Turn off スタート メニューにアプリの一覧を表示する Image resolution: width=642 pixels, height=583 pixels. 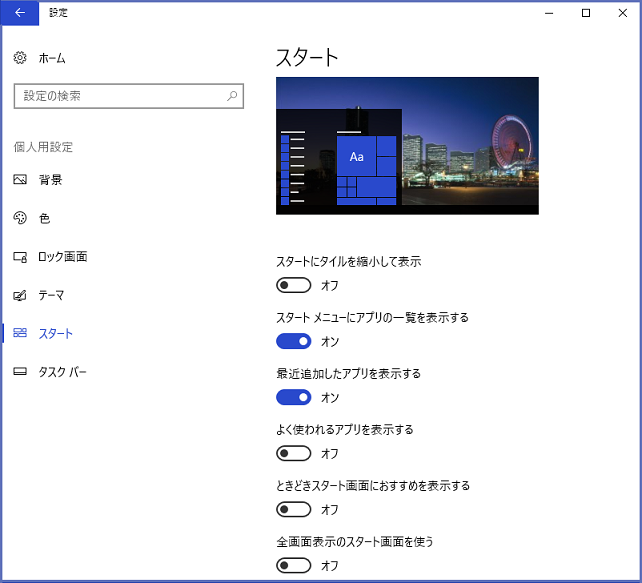(x=294, y=341)
